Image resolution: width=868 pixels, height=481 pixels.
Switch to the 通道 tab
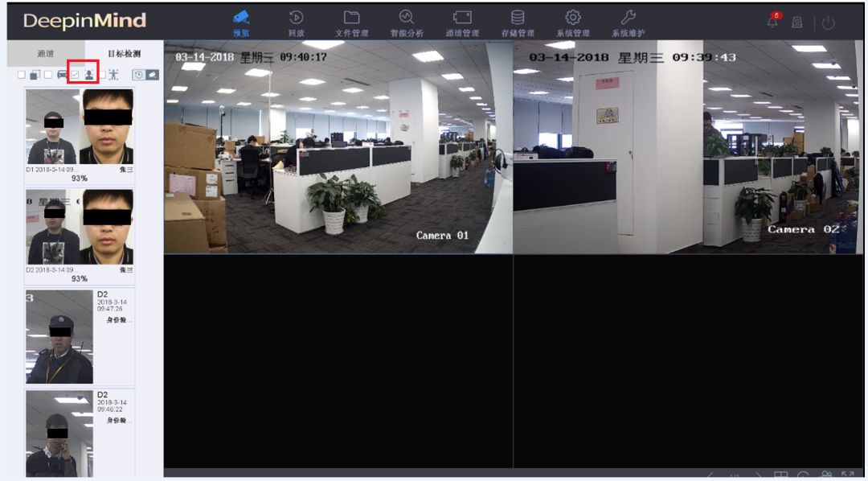pos(45,54)
